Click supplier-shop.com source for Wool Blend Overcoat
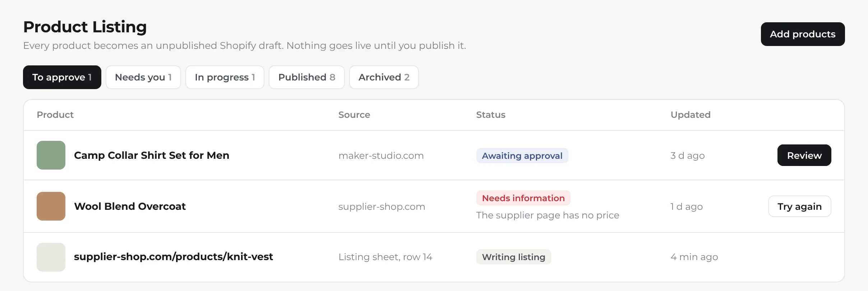This screenshot has height=291, width=868. 382,207
